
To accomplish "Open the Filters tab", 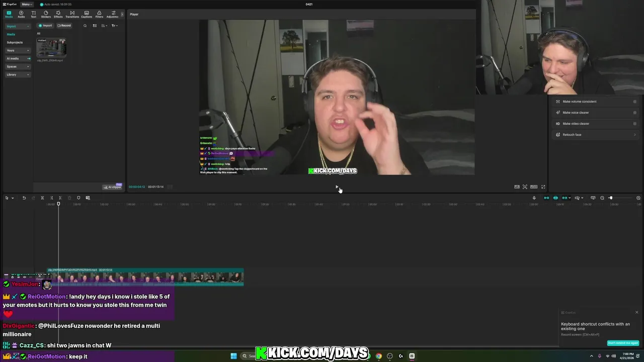I will [x=99, y=14].
